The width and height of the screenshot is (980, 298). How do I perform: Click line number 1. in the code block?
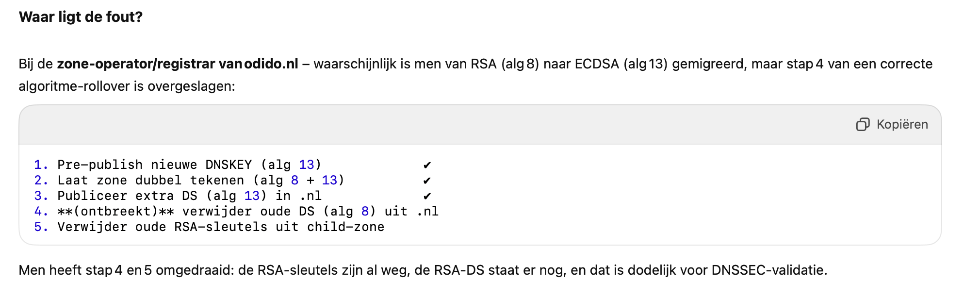[x=41, y=165]
